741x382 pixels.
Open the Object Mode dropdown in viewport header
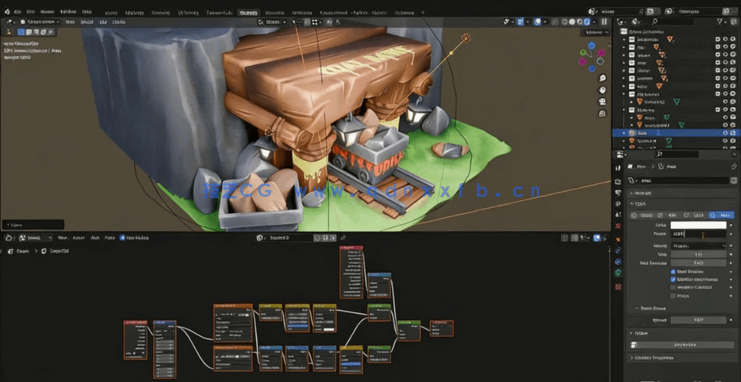40,22
